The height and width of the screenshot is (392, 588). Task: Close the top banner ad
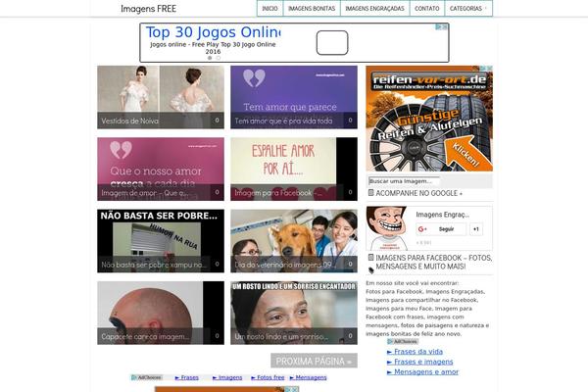click(x=444, y=26)
